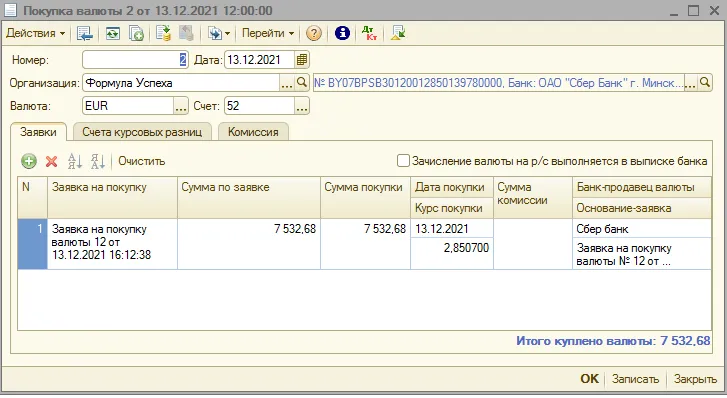Click the Очистить button

[141, 161]
